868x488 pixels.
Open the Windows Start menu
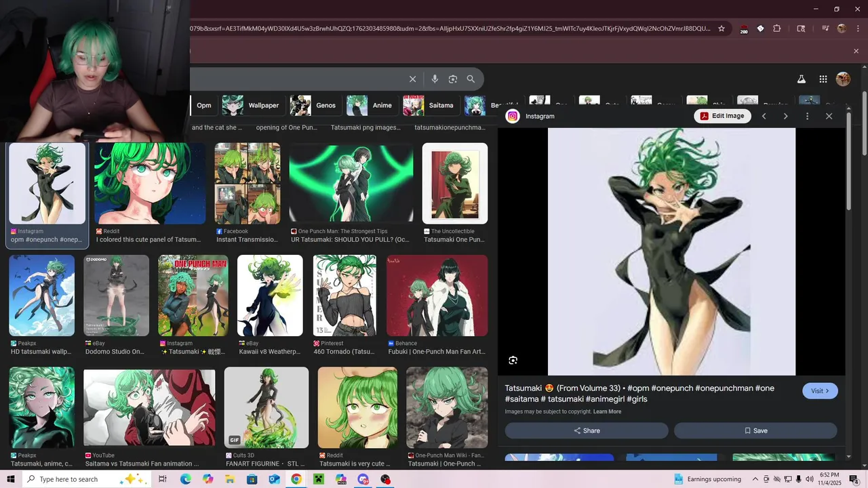10,479
